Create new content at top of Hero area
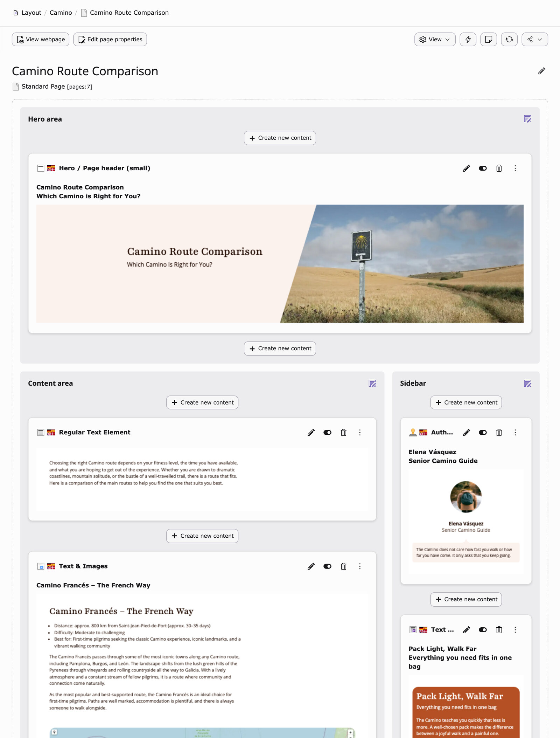 [280, 138]
